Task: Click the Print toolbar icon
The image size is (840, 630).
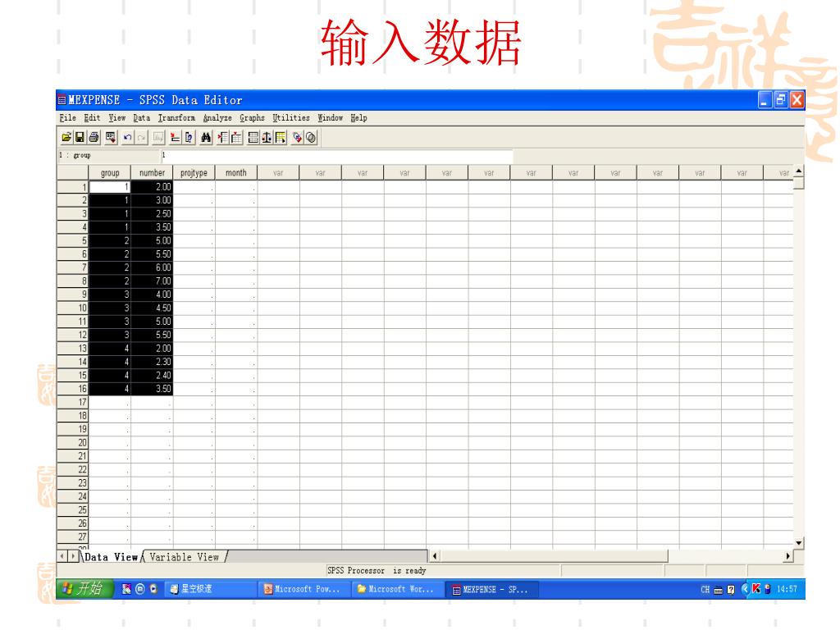Action: 94,138
